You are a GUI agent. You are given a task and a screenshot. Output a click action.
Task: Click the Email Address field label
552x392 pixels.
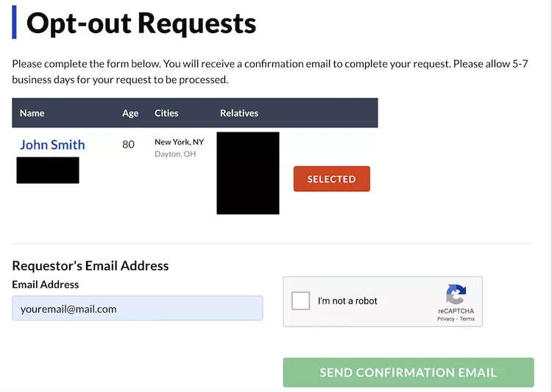click(46, 285)
